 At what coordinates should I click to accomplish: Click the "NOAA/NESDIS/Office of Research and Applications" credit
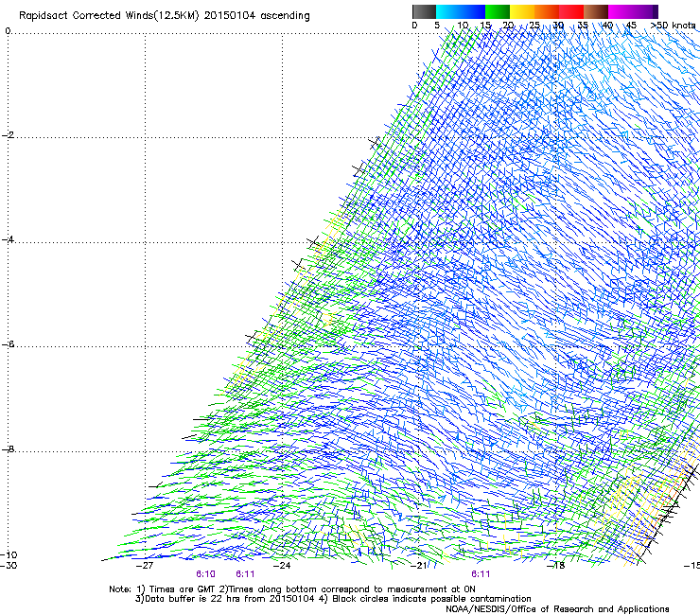[557, 609]
